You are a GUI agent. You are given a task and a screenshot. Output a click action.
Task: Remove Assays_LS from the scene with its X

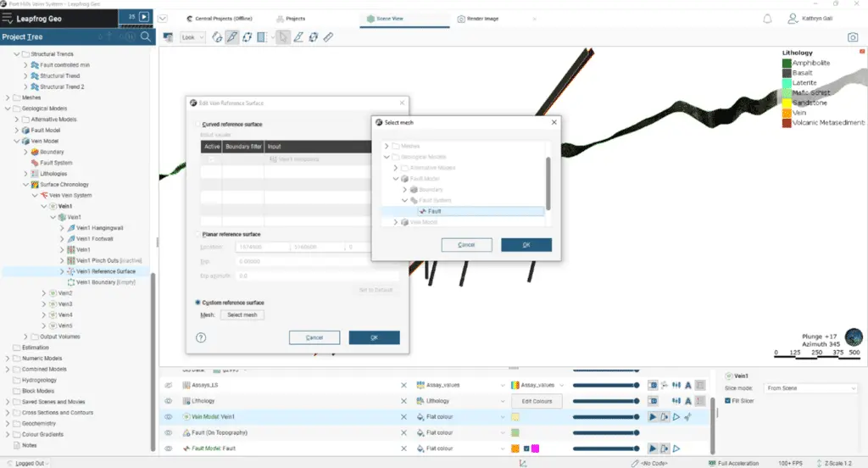click(x=403, y=385)
